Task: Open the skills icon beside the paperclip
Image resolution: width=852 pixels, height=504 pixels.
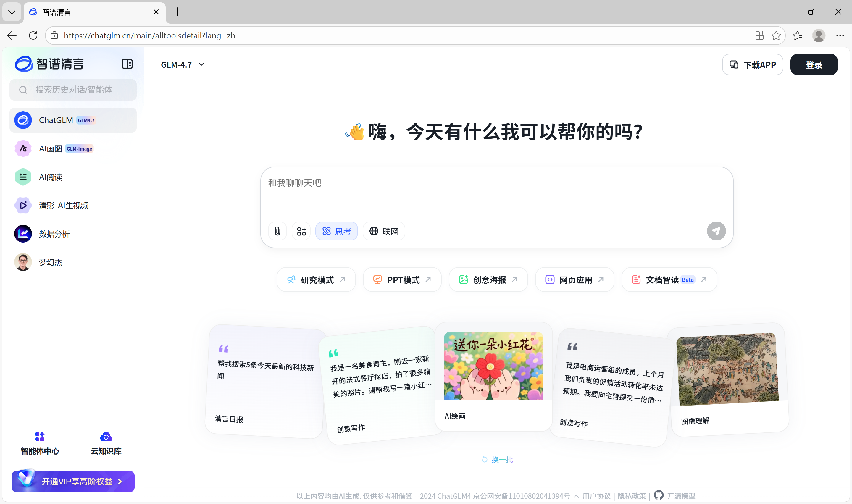Action: pyautogui.click(x=301, y=231)
